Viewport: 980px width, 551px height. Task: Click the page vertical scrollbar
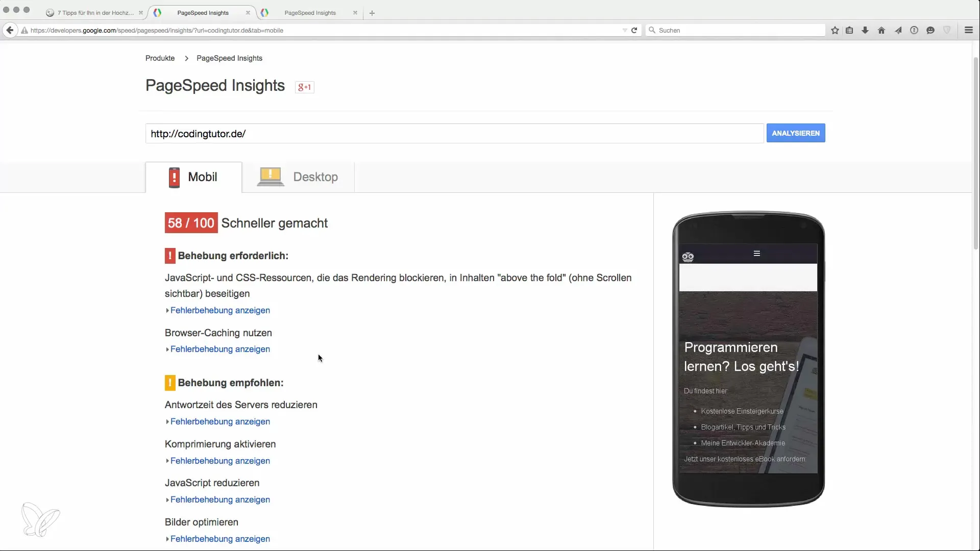tap(976, 153)
